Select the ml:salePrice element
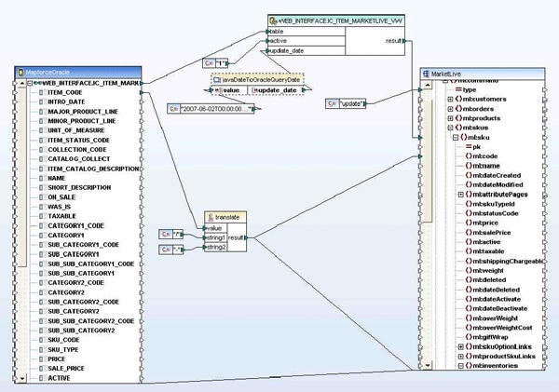Screen dimensions: 559x392 (492, 233)
